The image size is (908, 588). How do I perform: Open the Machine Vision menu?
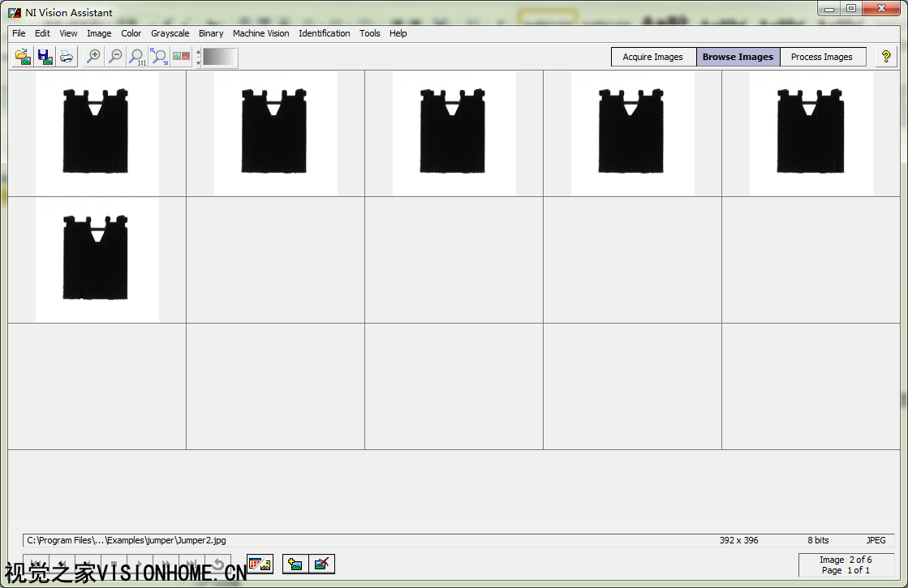260,33
